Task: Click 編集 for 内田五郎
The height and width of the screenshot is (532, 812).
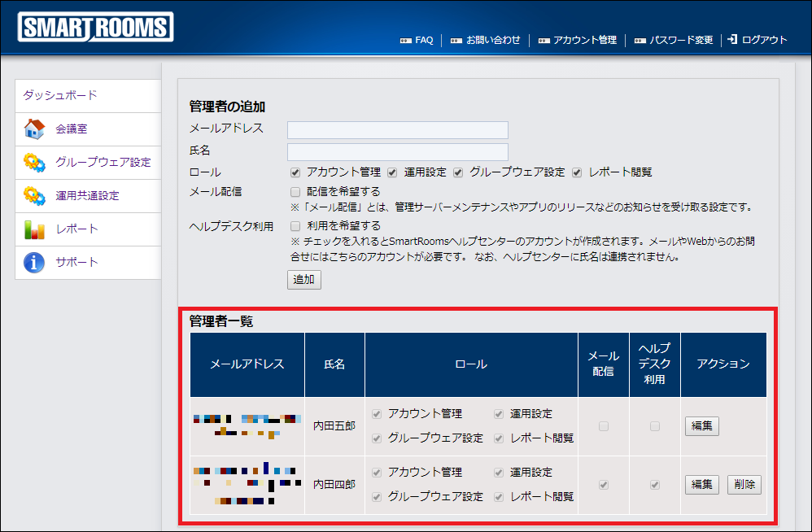Action: (x=701, y=425)
